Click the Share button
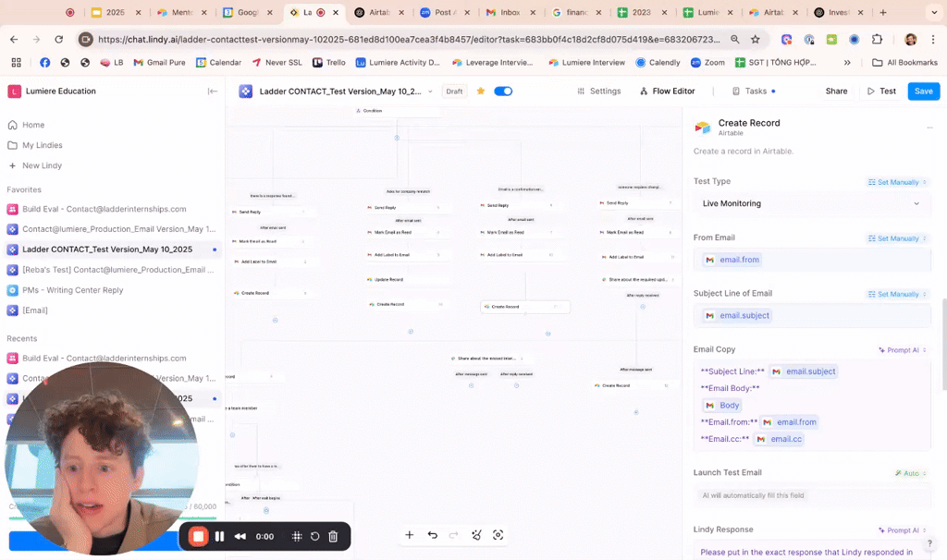This screenshot has height=560, width=947. [836, 91]
